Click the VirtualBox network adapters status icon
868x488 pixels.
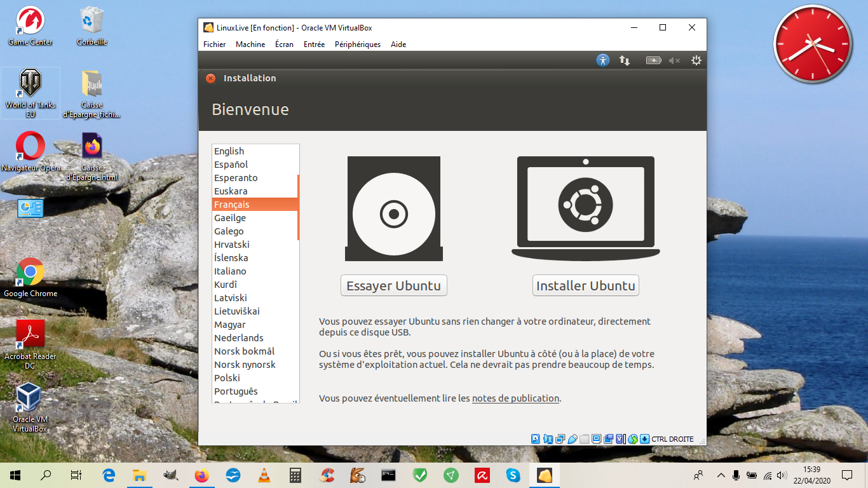pyautogui.click(x=560, y=438)
